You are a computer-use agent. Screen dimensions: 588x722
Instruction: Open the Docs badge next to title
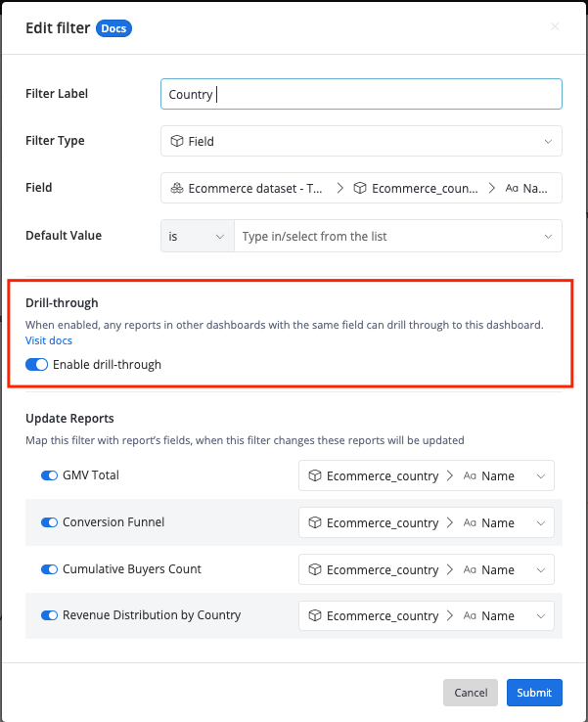click(x=113, y=28)
